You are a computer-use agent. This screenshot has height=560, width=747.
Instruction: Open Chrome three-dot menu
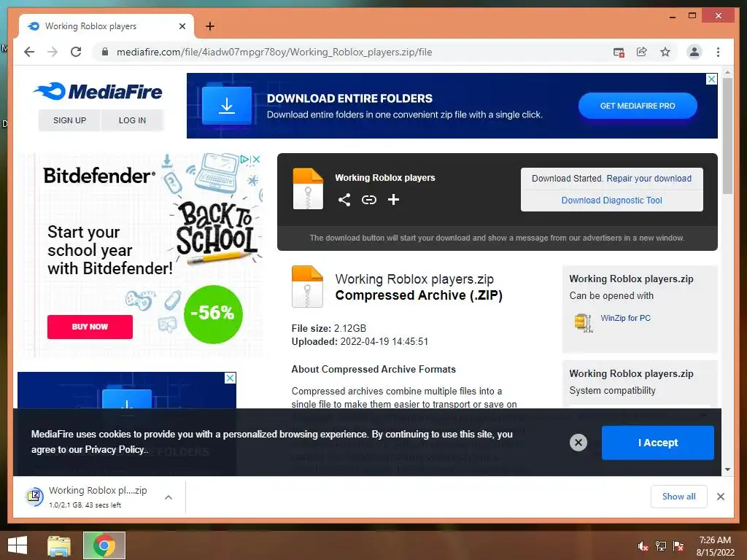[x=718, y=52]
